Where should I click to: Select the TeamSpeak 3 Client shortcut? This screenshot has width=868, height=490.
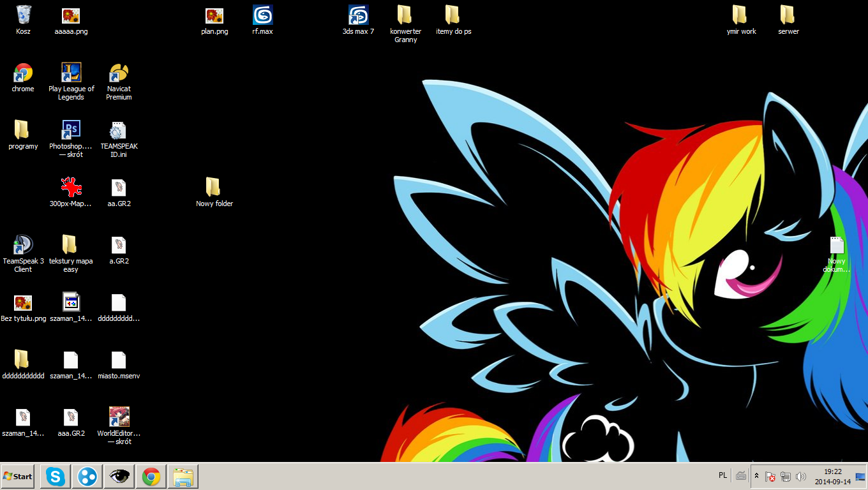click(23, 254)
